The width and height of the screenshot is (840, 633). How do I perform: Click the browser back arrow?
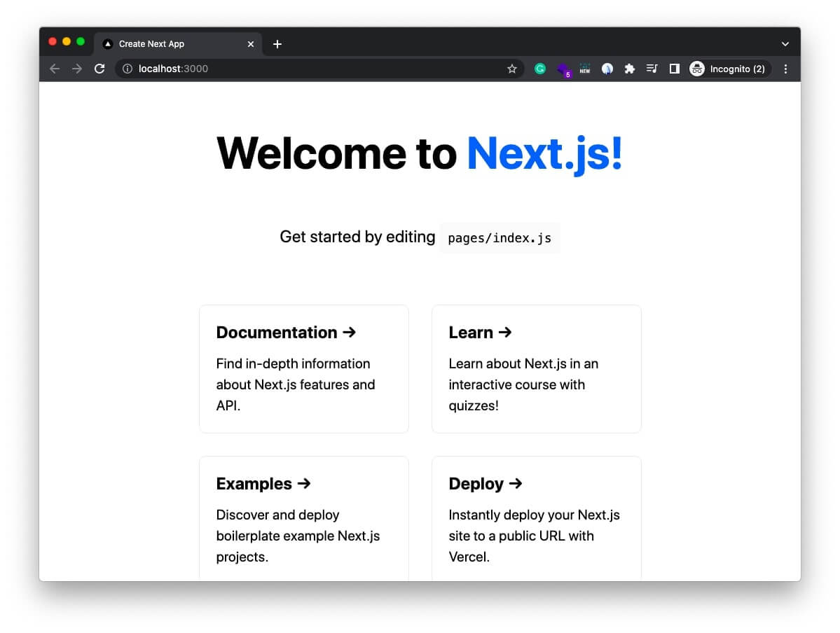click(55, 69)
